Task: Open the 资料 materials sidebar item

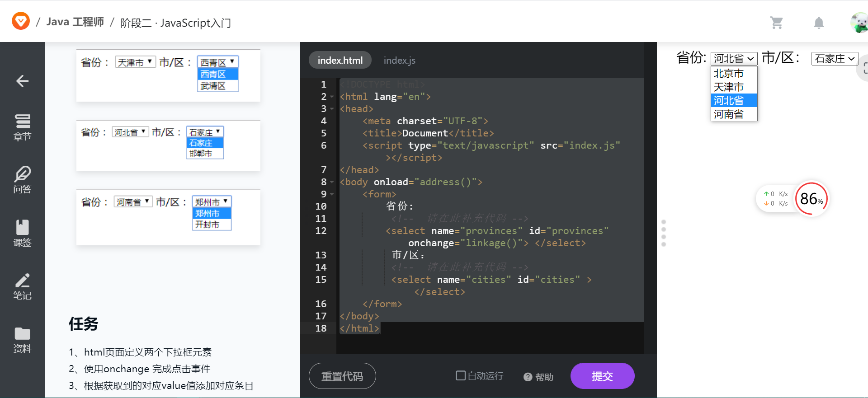Action: tap(22, 340)
